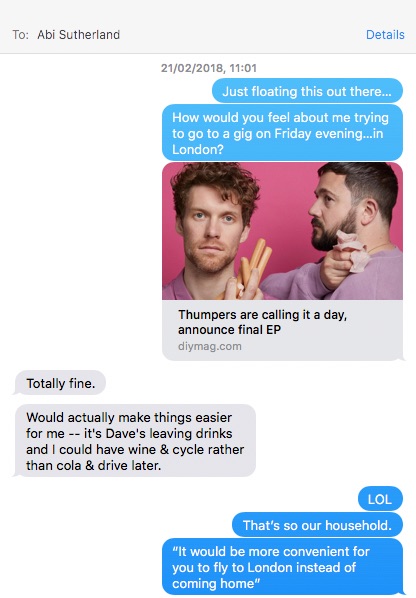The height and width of the screenshot is (598, 416).
Task: Select the 'Just floating this out there...' message
Action: tap(307, 91)
